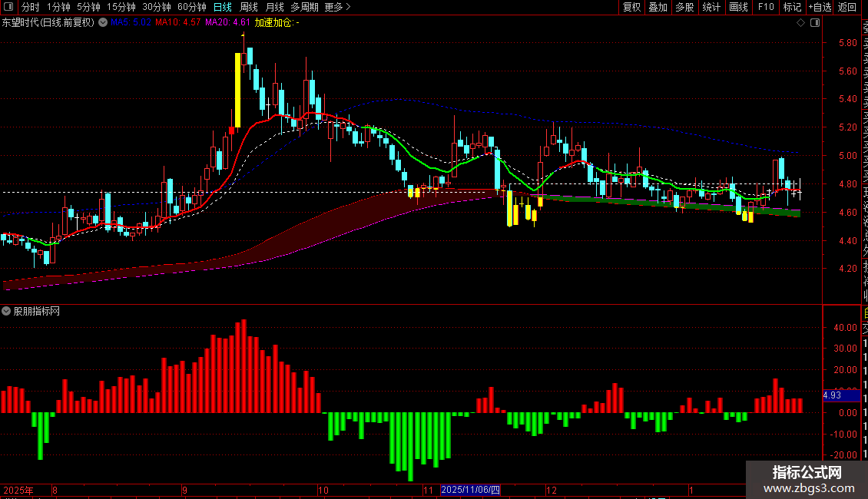868x499 pixels.
Task: Click the 4.20 price axis label
Action: [x=848, y=269]
